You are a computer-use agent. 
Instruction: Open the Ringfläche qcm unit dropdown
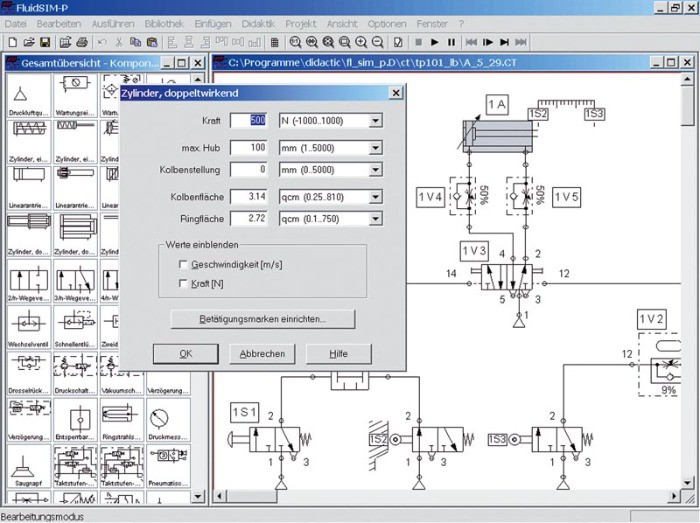(376, 218)
